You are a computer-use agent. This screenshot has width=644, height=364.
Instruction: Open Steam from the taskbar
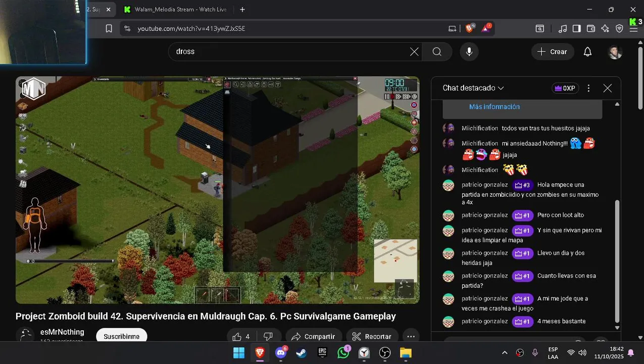301,352
